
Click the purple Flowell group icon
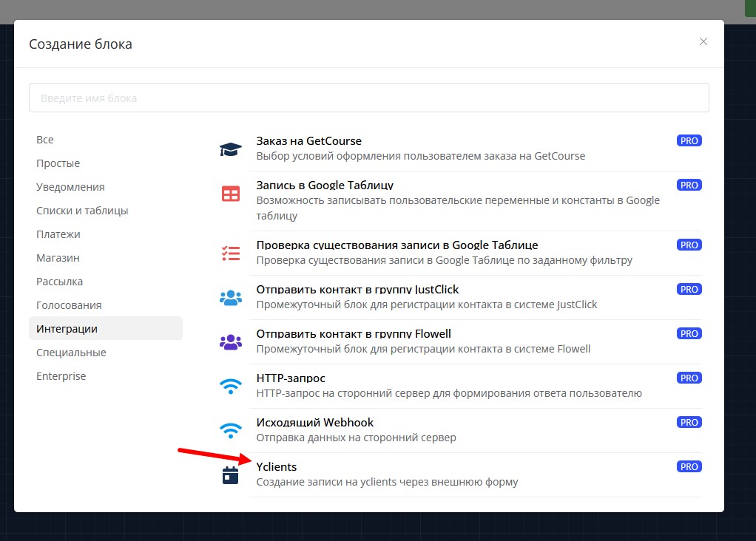click(231, 341)
